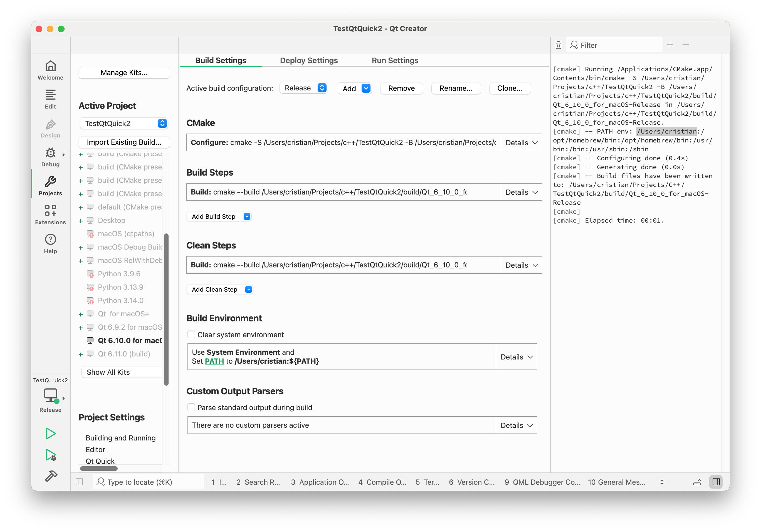The width and height of the screenshot is (761, 532).
Task: Enable Clear system environment checkbox
Action: coord(191,334)
